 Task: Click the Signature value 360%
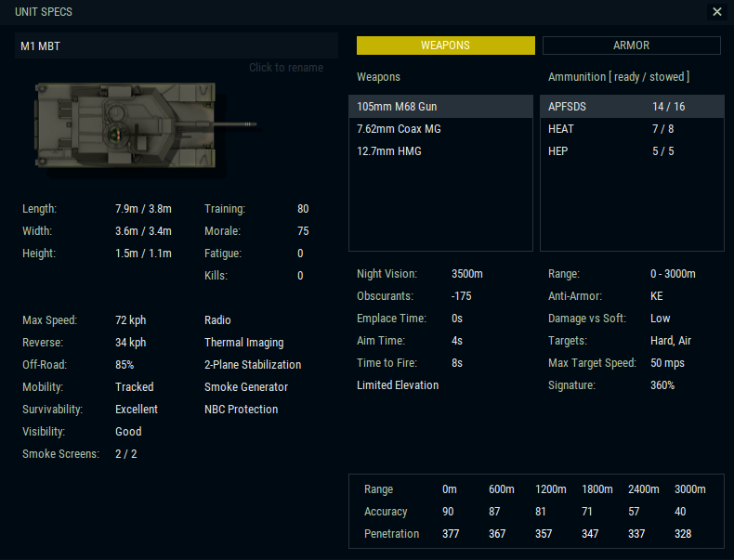662,385
